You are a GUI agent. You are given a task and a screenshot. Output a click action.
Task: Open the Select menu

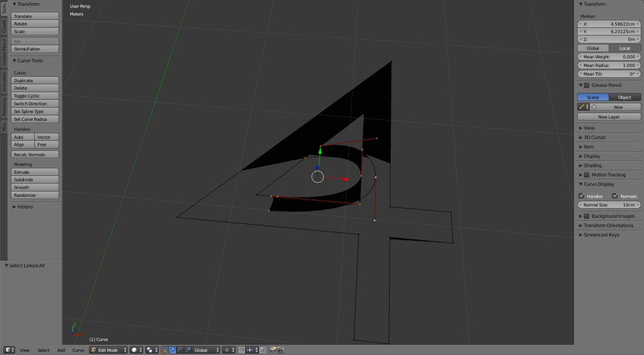[x=43, y=350]
